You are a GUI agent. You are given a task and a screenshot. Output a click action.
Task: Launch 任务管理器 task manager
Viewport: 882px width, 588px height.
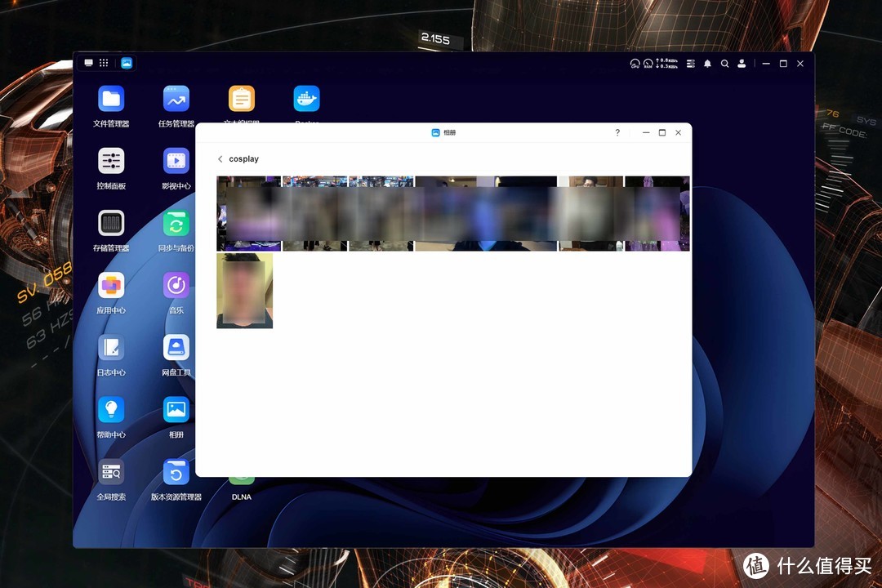click(x=176, y=100)
